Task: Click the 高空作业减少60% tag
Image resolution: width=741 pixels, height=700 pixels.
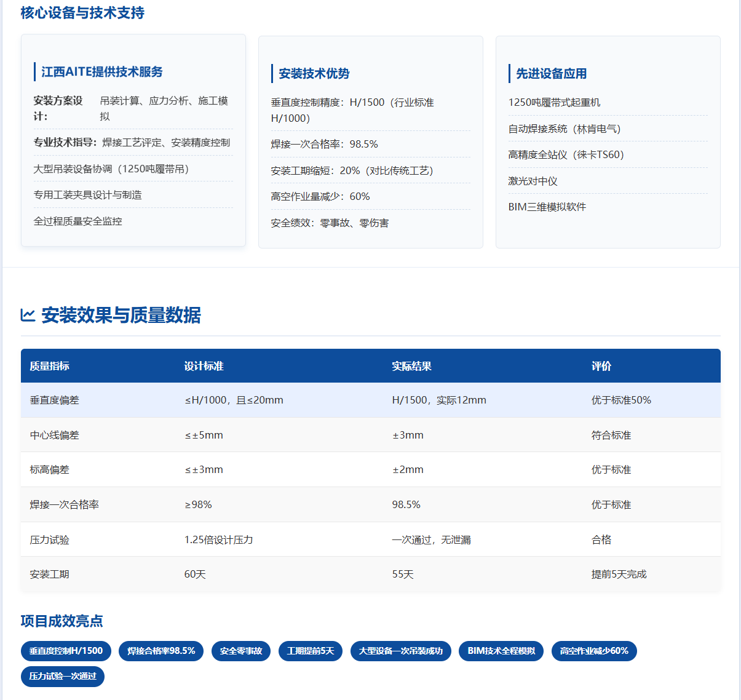Action: point(594,651)
